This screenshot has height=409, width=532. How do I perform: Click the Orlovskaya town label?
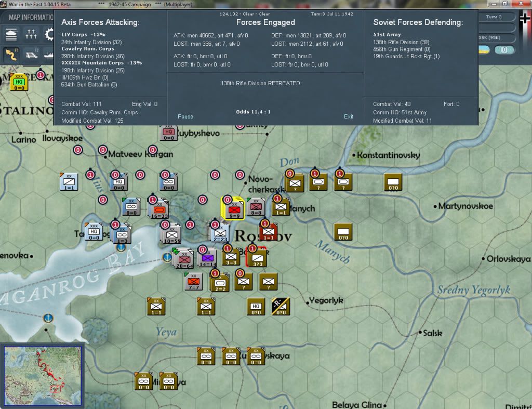coord(508,259)
